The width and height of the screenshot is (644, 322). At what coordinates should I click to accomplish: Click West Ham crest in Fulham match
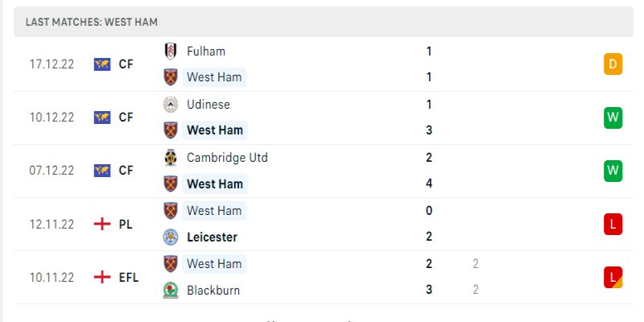[171, 77]
